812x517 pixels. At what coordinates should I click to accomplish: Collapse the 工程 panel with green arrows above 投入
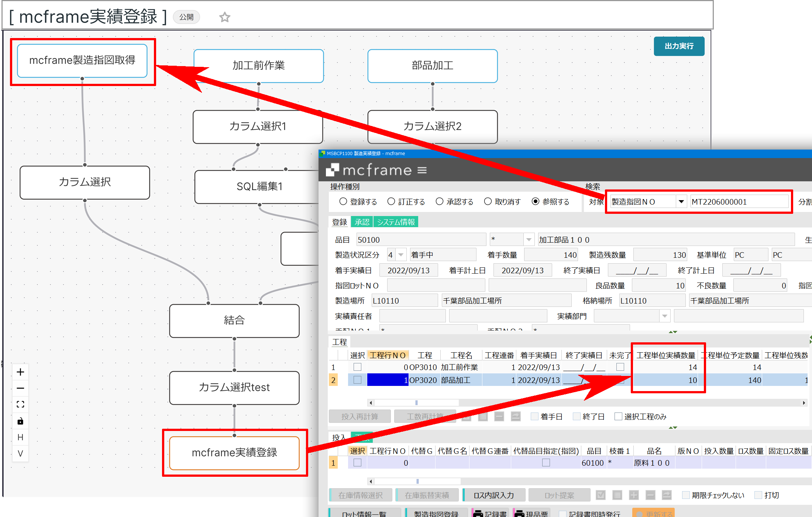pos(673,428)
